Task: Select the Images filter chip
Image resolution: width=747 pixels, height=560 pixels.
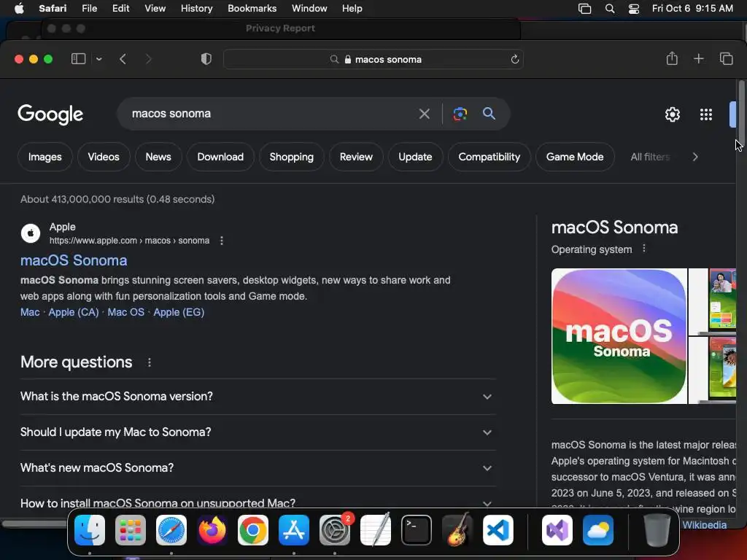Action: click(44, 157)
